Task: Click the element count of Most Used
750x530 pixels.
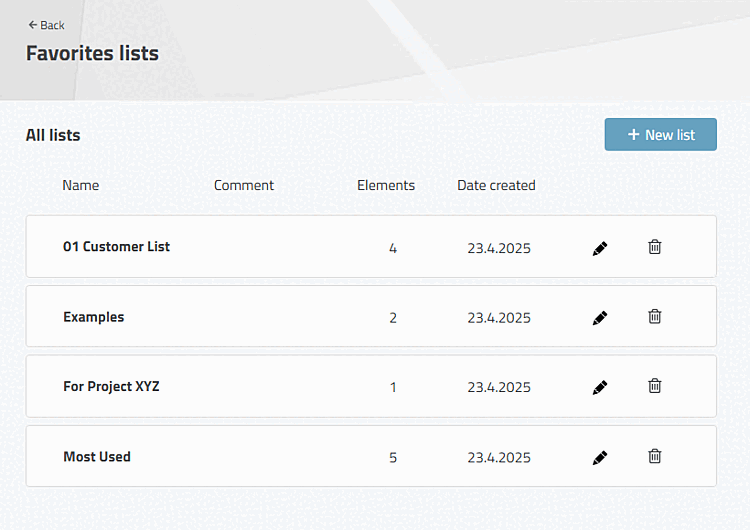Action: click(x=393, y=458)
